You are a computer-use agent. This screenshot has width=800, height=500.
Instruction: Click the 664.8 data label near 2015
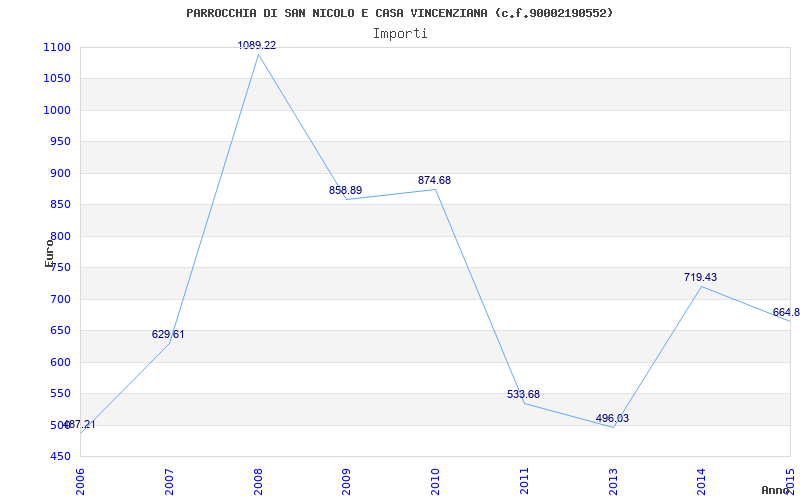tap(786, 312)
